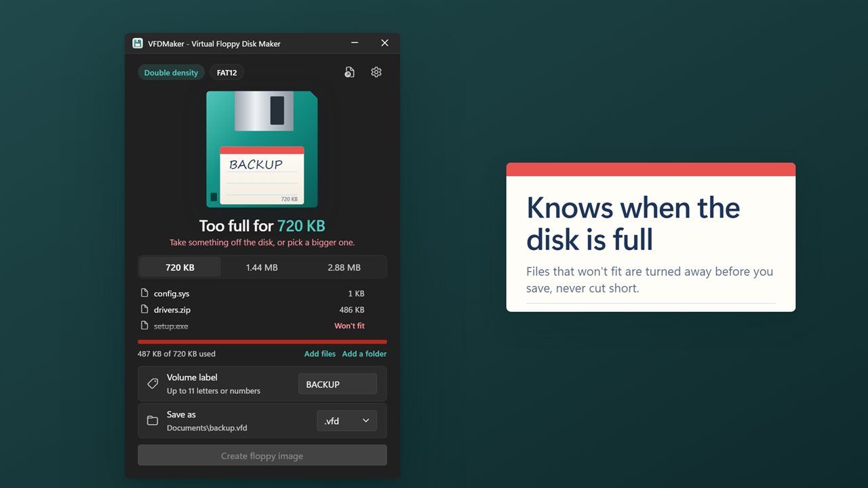
Task: Click the file icon next to setup.exe
Action: [144, 326]
